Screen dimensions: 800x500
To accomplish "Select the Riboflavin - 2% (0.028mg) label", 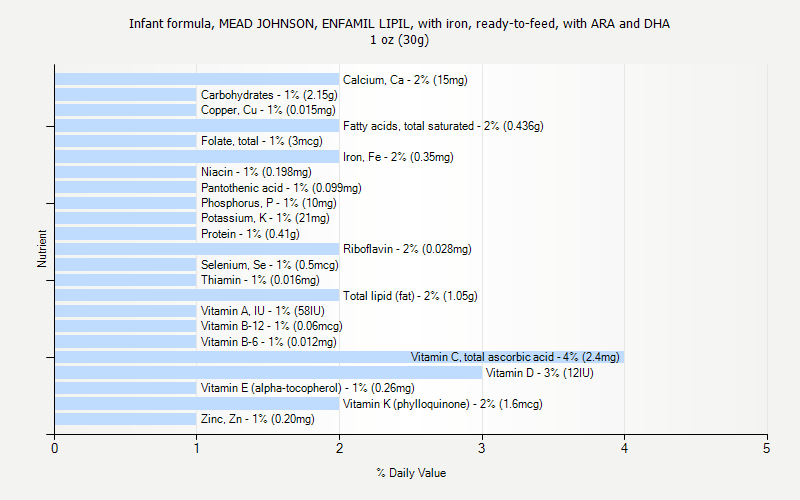I will click(407, 249).
